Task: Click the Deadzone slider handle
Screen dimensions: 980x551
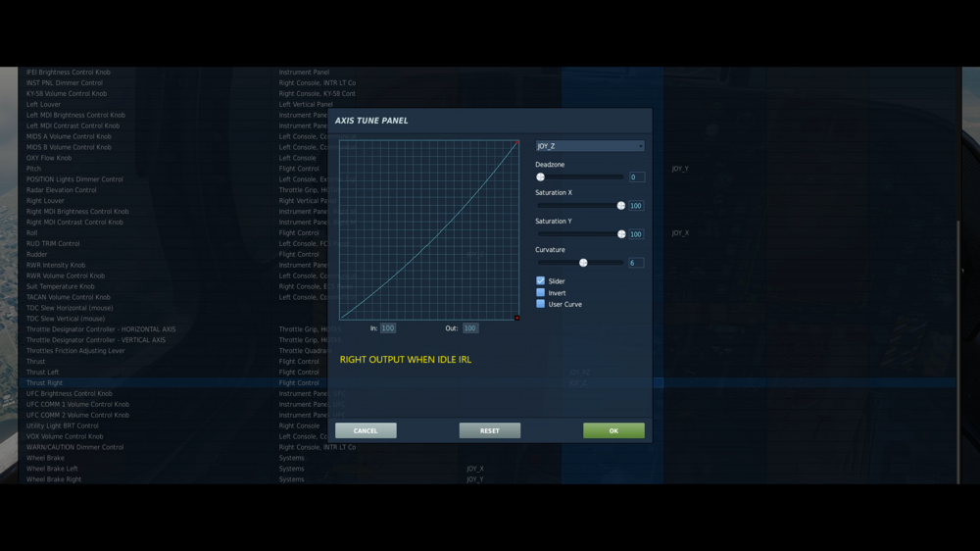Action: (541, 177)
